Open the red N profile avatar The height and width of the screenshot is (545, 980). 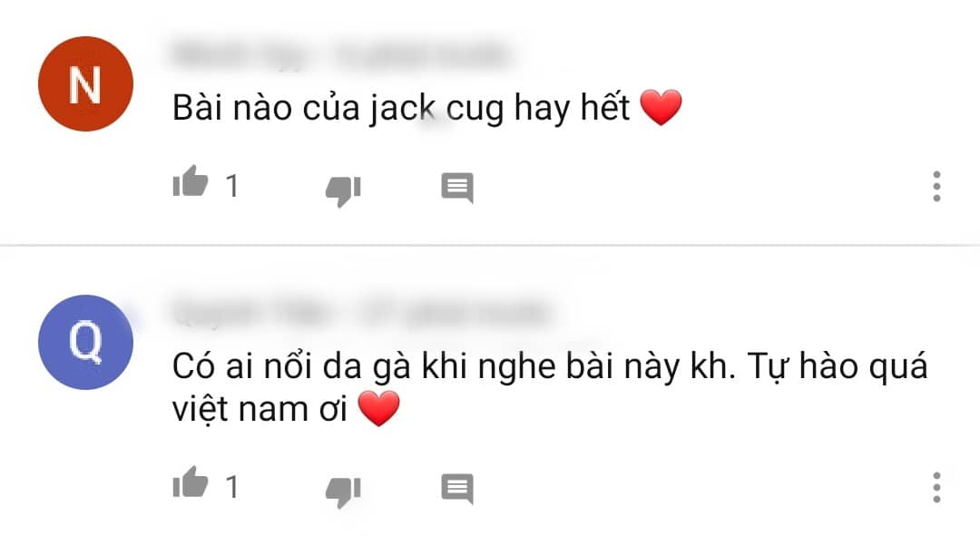click(85, 83)
